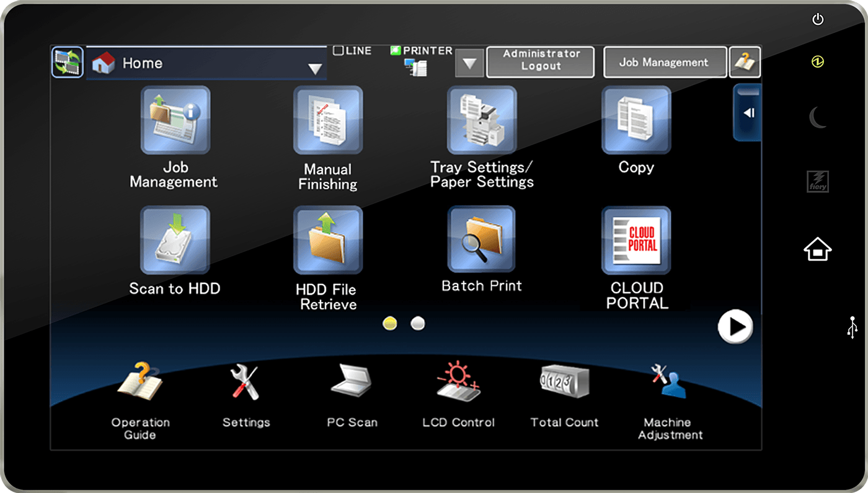868x493 pixels.
Task: Open Settings wrench and screwdriver icon
Action: (245, 381)
